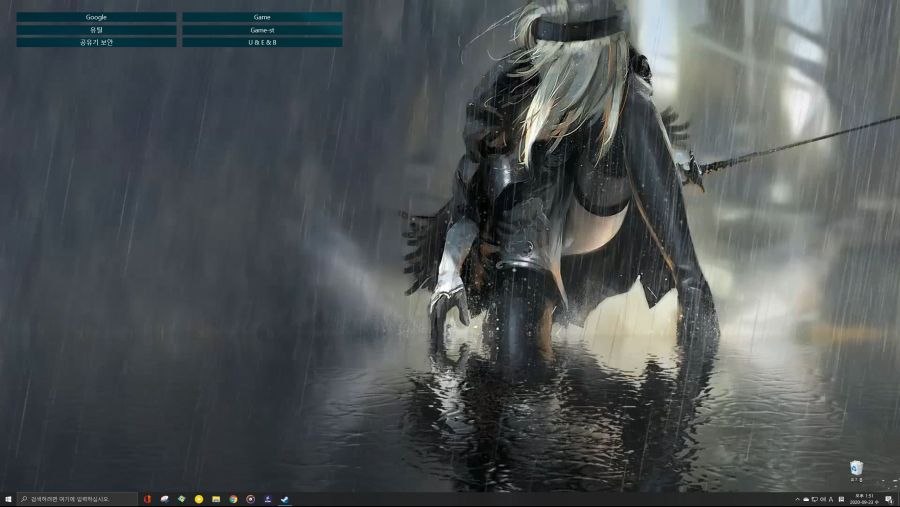Open the yellow circle app in taskbar
This screenshot has width=900, height=507.
pyautogui.click(x=199, y=499)
